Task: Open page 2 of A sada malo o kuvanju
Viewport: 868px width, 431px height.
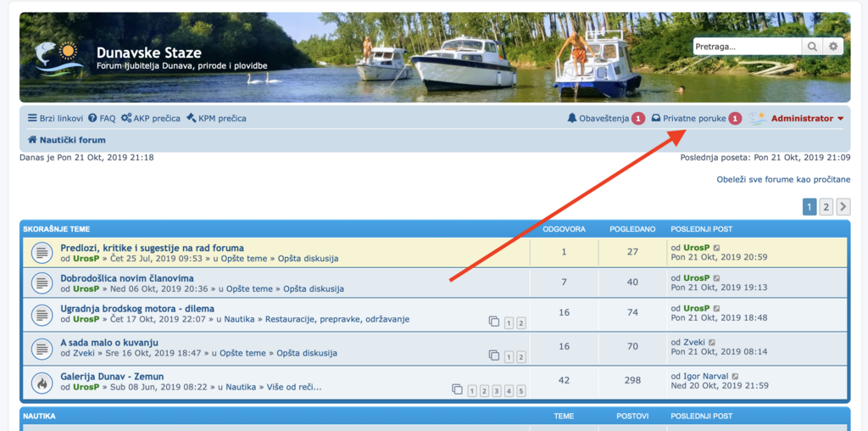Action: [x=521, y=357]
